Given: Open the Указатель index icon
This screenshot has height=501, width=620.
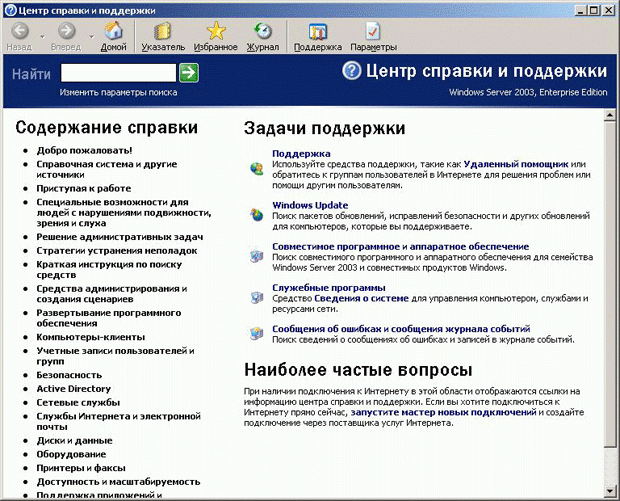Looking at the screenshot, I should pyautogui.click(x=163, y=31).
